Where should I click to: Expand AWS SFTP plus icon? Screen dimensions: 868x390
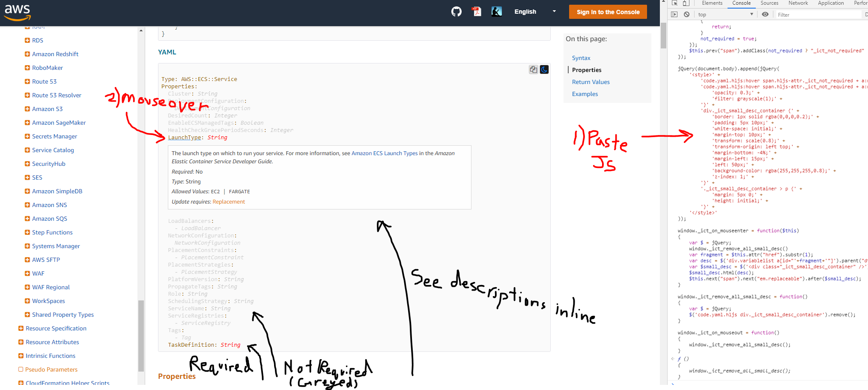27,260
